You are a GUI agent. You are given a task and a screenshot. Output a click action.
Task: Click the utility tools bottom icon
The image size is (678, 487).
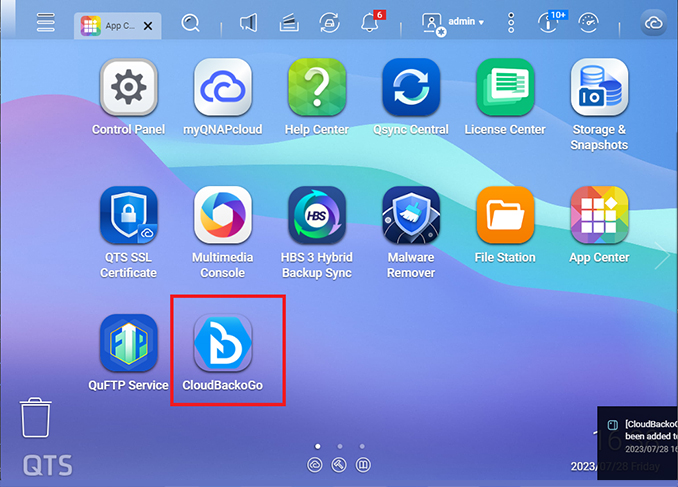point(339,465)
